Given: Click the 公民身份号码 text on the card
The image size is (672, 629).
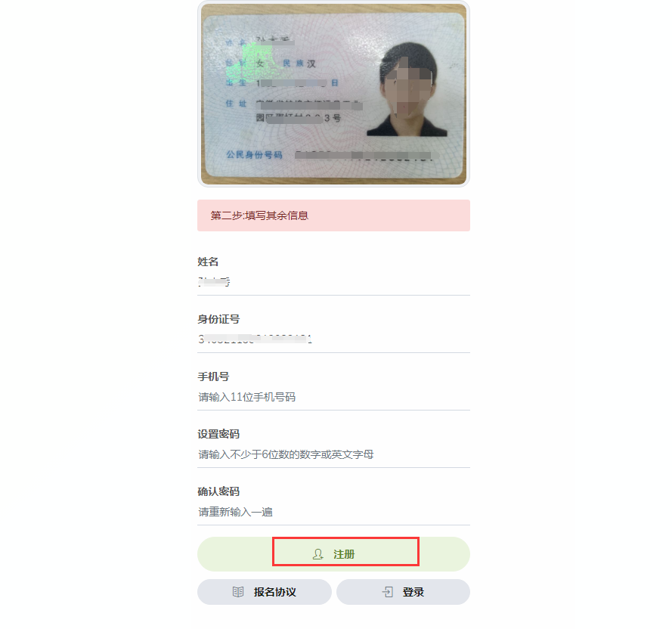Looking at the screenshot, I should [x=254, y=154].
